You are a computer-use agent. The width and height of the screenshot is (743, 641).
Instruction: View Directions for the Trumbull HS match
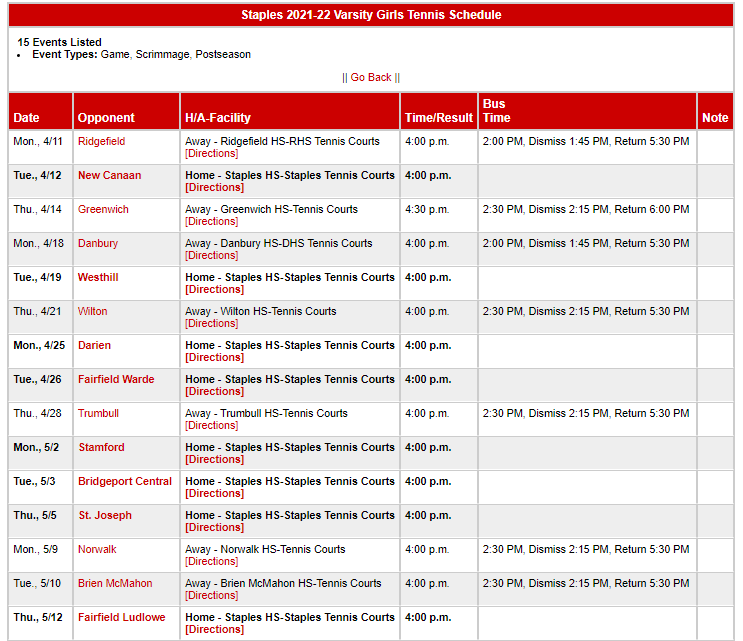click(212, 426)
